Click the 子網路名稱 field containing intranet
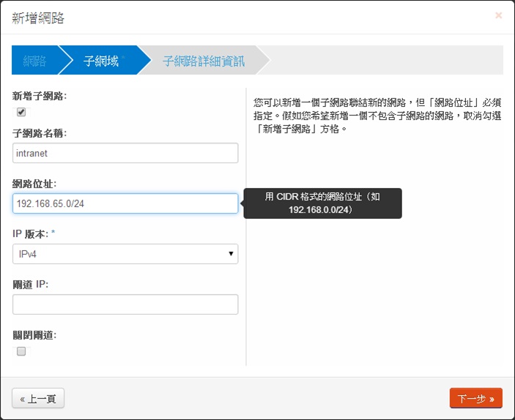The image size is (515, 420). tap(125, 153)
